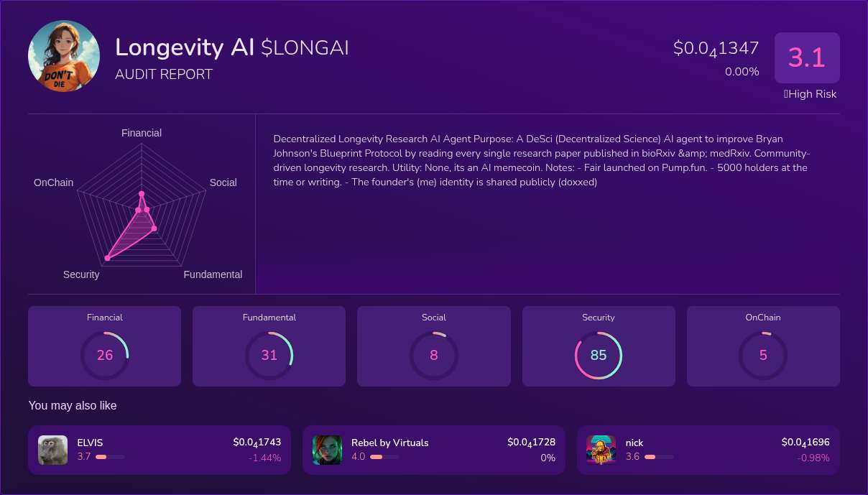This screenshot has width=868, height=495.
Task: Open the ELVIS recommendation card
Action: pyautogui.click(x=159, y=450)
